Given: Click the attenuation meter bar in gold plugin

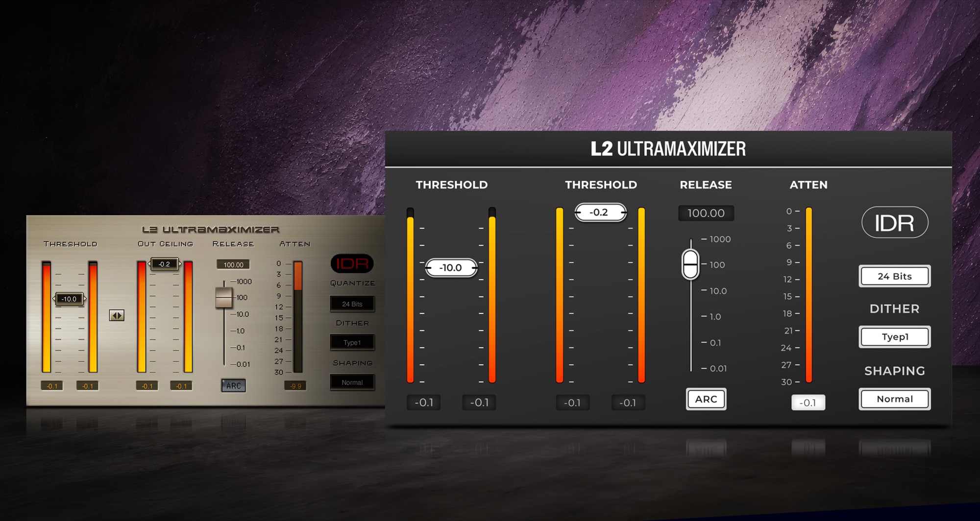Looking at the screenshot, I should (297, 317).
